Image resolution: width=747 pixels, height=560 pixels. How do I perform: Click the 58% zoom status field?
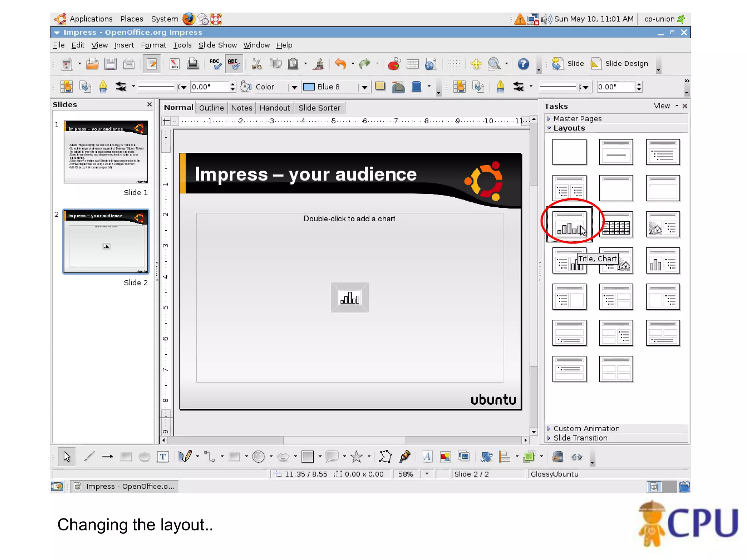point(405,474)
